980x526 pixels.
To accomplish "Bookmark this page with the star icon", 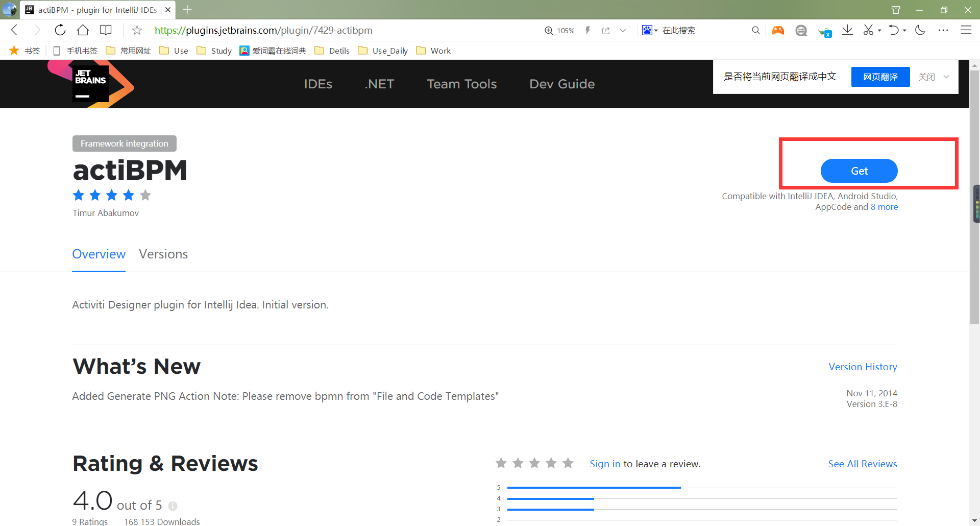I will pyautogui.click(x=137, y=30).
